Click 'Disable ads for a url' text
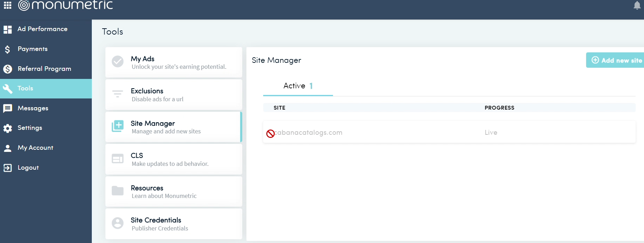 click(157, 99)
